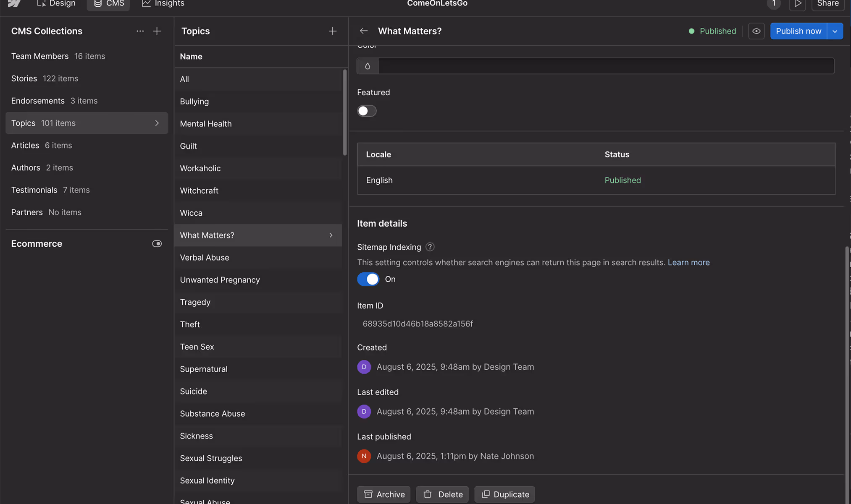Open the Learn more link
This screenshot has height=504, width=851.
coord(688,263)
